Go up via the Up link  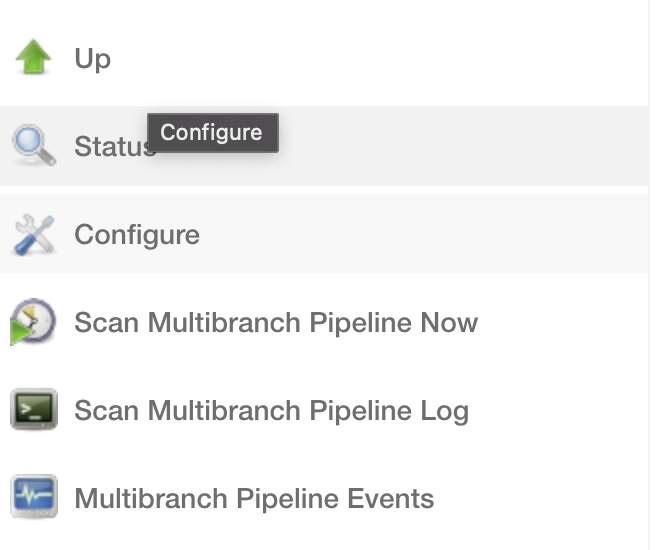coord(92,59)
